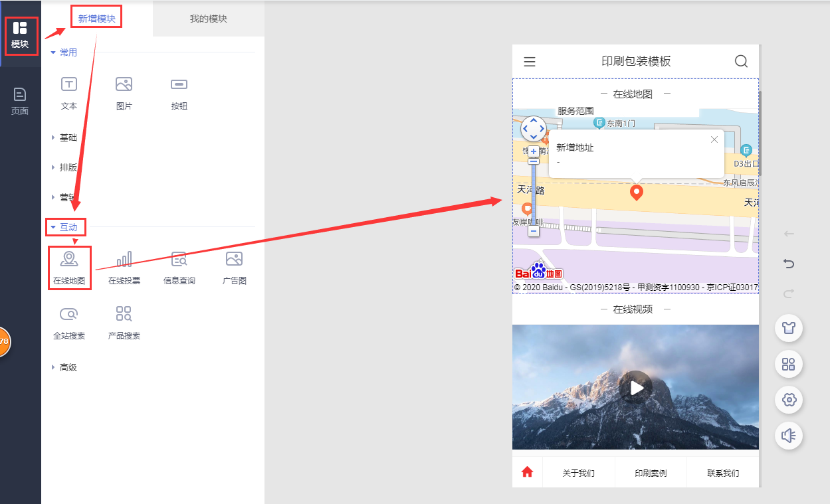Expand the 基础 section
This screenshot has height=504, width=830.
(x=64, y=137)
